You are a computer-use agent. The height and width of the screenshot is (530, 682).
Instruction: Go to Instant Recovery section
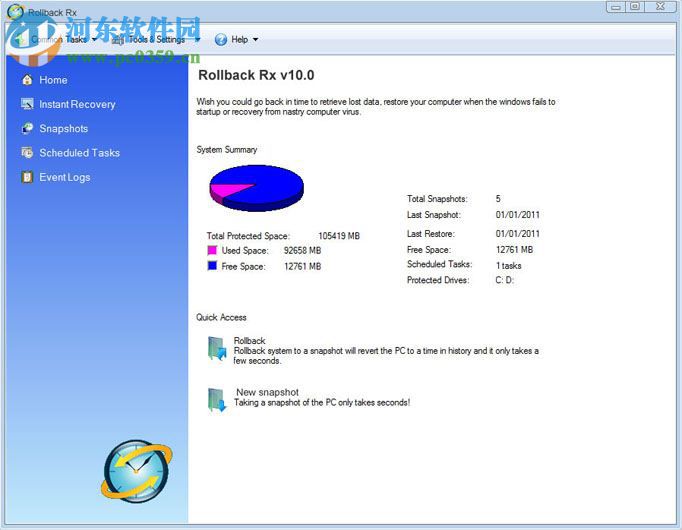point(77,104)
